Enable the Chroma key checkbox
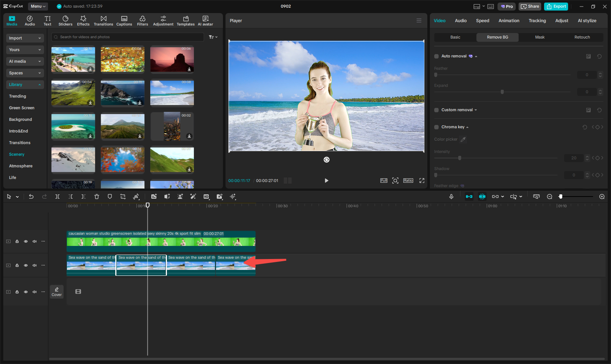Image resolution: width=611 pixels, height=364 pixels. click(x=436, y=127)
